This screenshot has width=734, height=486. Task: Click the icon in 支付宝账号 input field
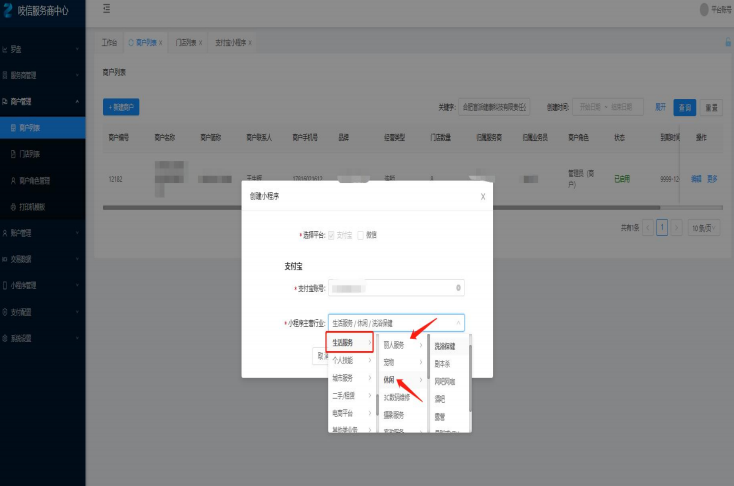458,288
